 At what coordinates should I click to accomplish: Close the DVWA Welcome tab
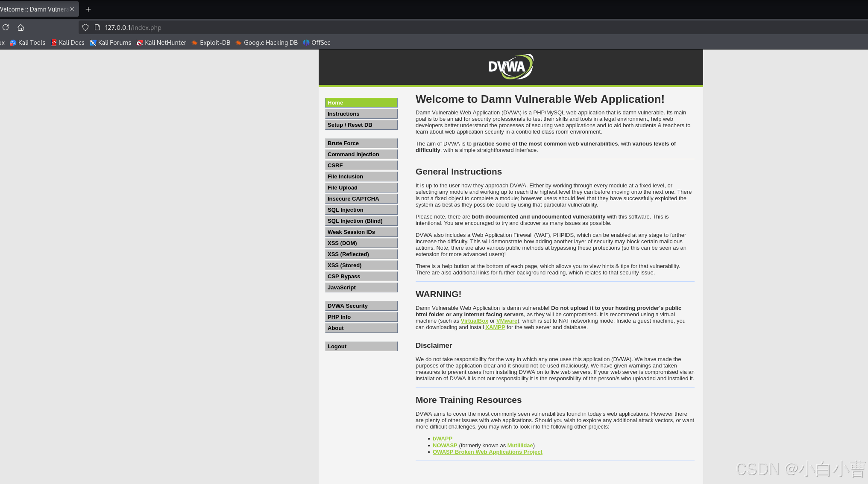click(x=72, y=9)
